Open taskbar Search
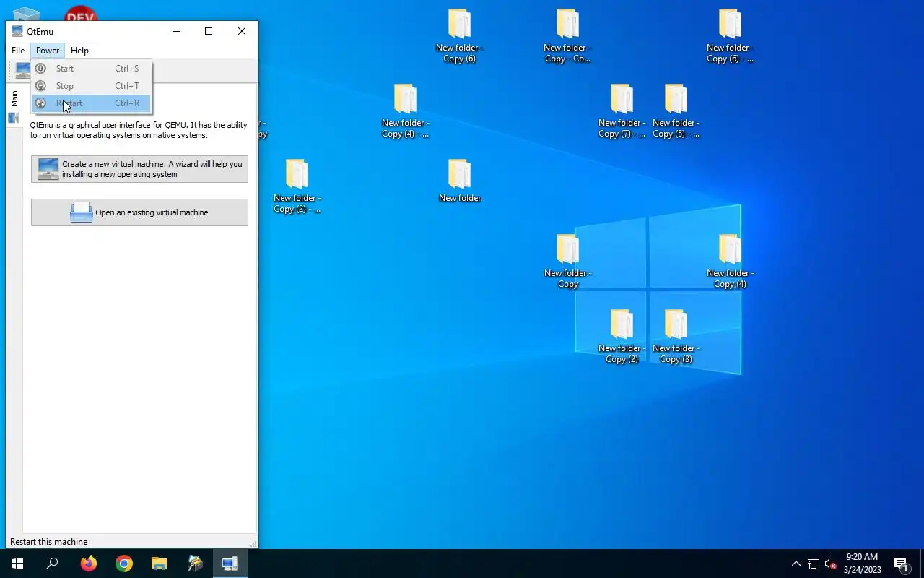Viewport: 924px width, 578px height. (x=52, y=564)
